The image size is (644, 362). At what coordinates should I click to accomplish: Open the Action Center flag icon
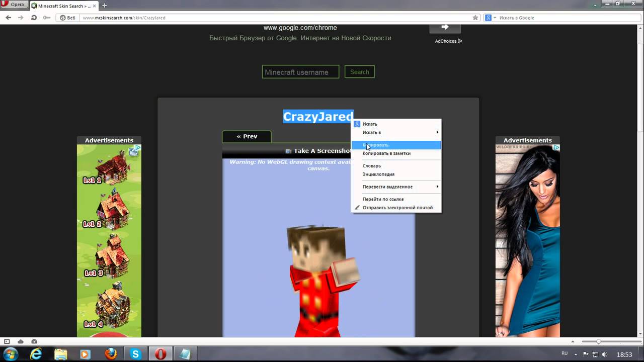tap(586, 354)
